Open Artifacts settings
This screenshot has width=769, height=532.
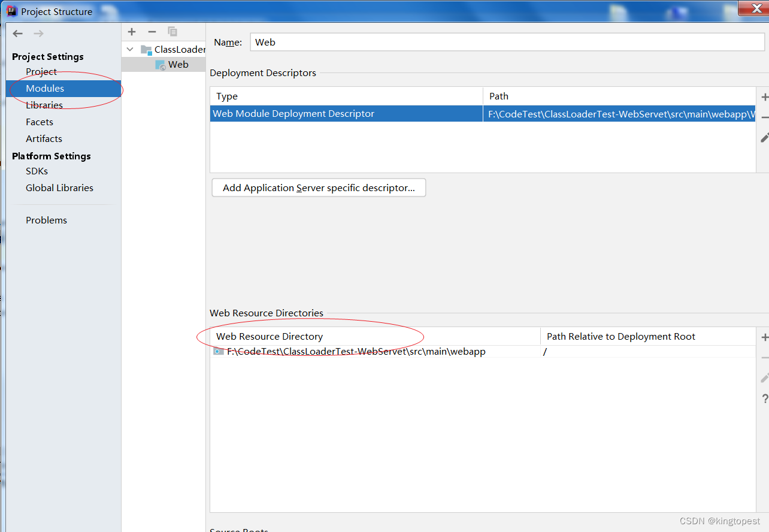coord(44,138)
